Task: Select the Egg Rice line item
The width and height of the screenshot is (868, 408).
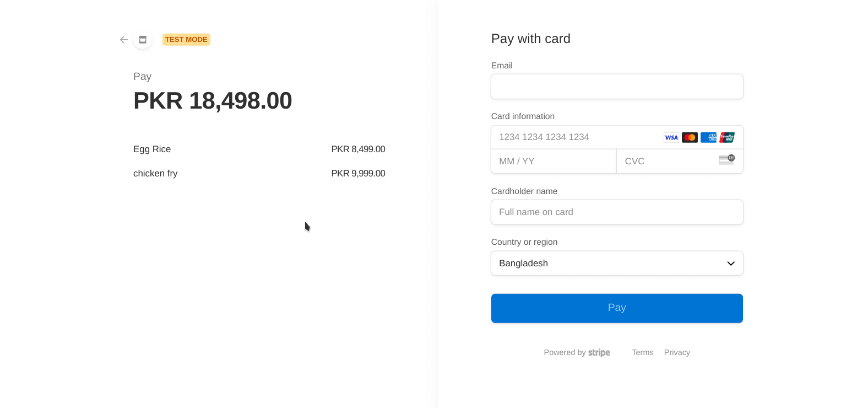Action: [151, 149]
